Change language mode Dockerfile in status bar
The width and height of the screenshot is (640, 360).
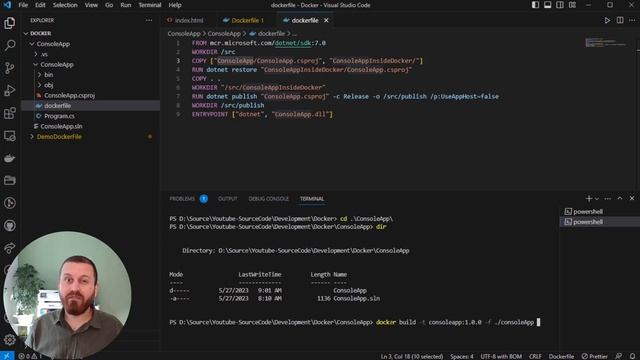pyautogui.click(x=561, y=356)
